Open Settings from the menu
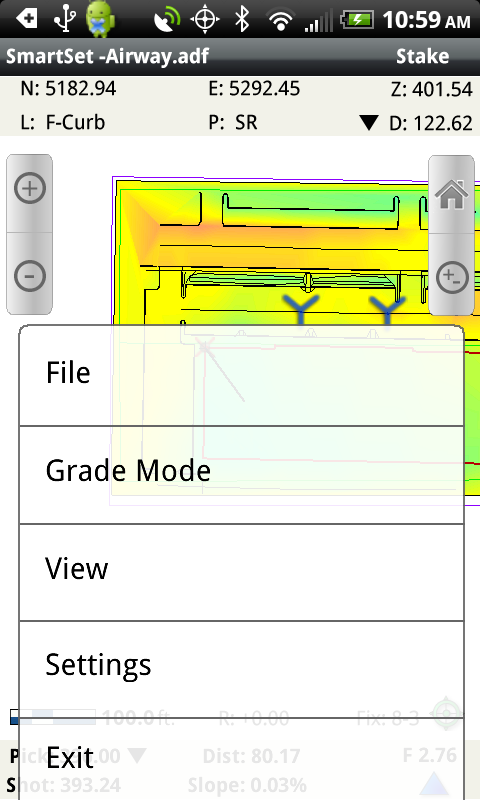 (x=241, y=669)
